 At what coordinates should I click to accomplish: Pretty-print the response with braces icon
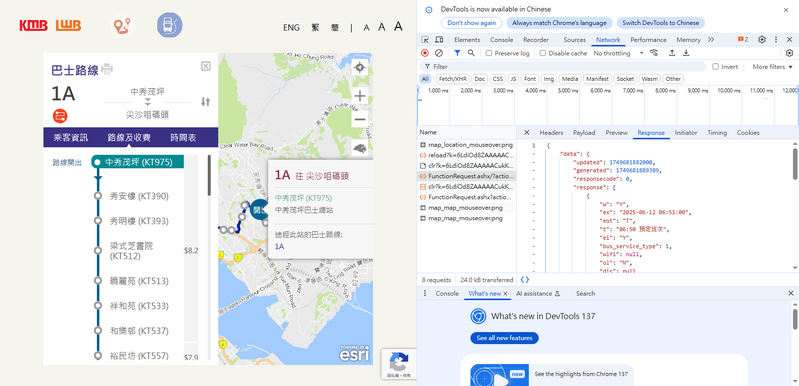pyautogui.click(x=524, y=280)
